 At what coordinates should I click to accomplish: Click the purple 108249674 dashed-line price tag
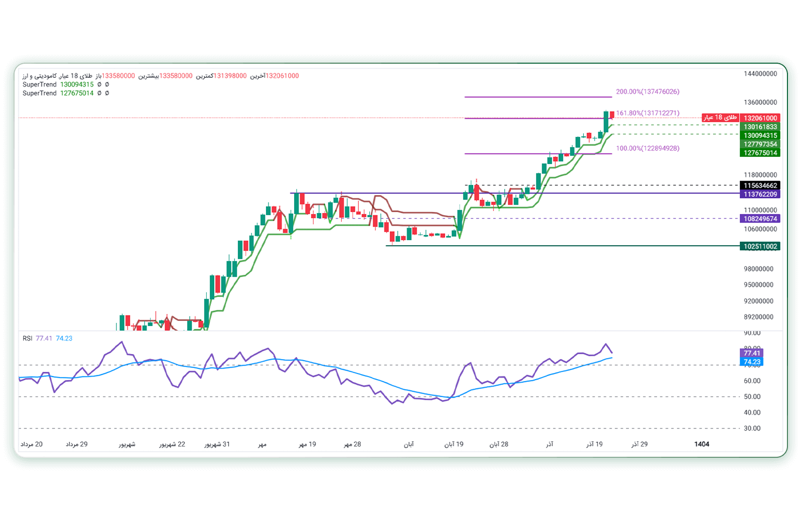pyautogui.click(x=760, y=219)
